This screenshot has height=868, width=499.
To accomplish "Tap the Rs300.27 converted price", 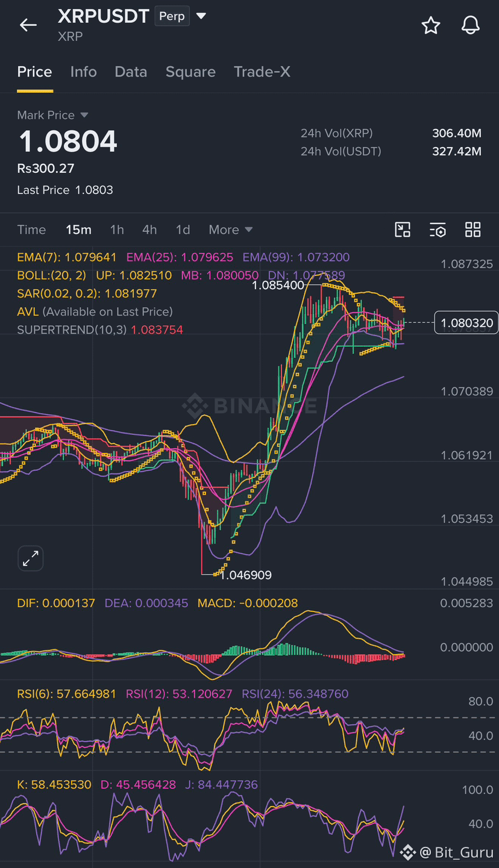I will (46, 168).
